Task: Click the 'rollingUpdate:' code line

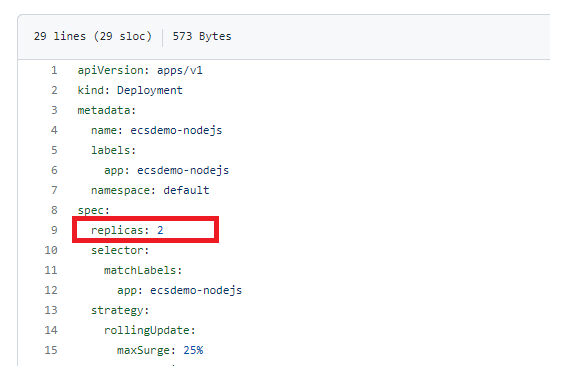Action: (x=150, y=330)
